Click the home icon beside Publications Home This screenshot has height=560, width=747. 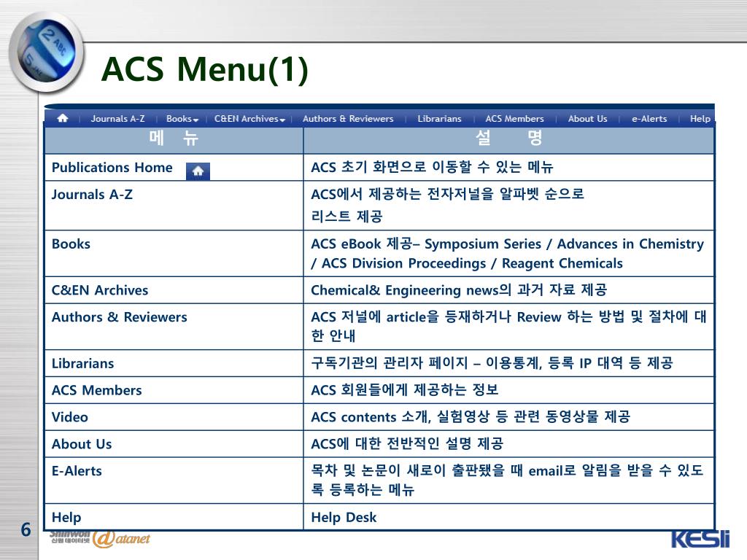(x=198, y=171)
